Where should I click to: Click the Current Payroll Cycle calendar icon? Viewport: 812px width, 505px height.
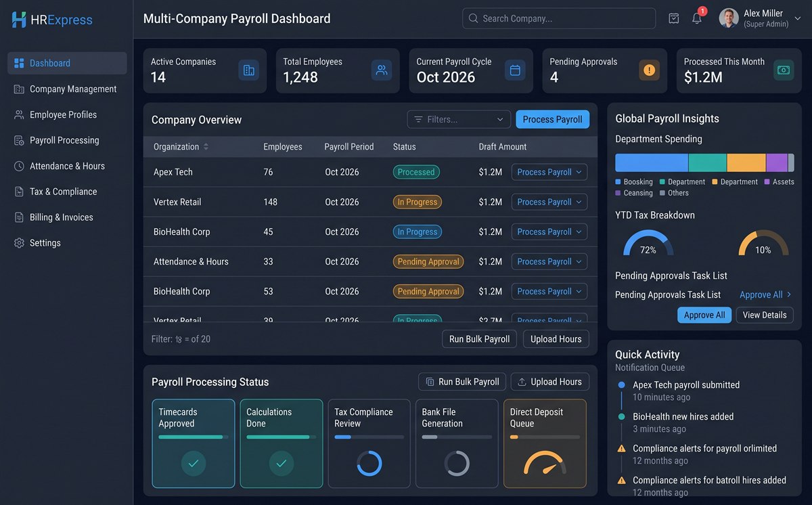tap(515, 70)
